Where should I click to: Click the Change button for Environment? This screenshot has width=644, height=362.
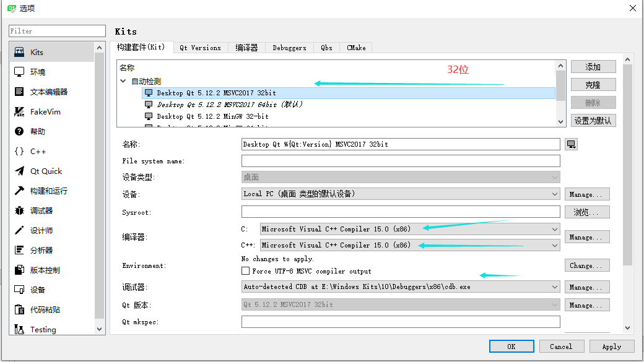(587, 265)
